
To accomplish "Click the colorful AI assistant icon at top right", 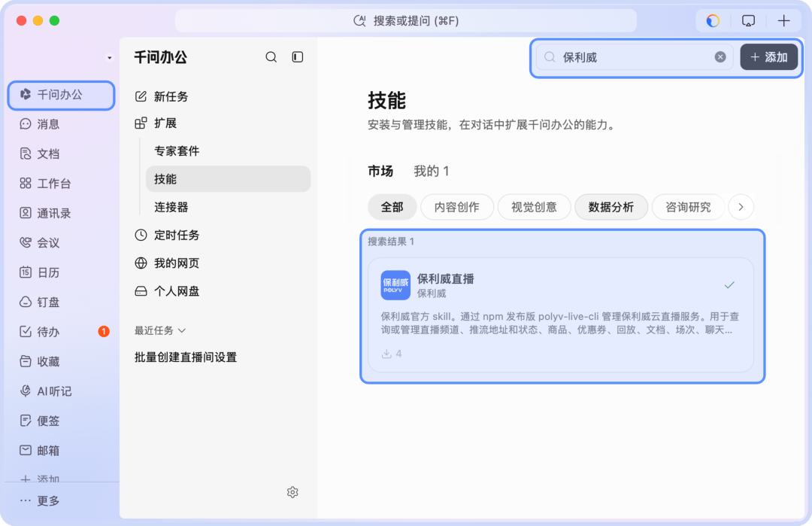I will click(x=713, y=21).
